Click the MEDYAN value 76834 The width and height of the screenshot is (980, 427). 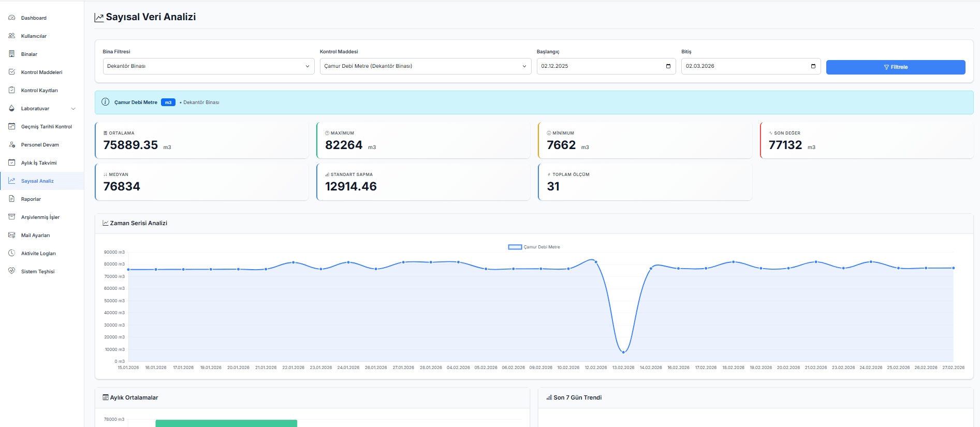click(x=122, y=186)
